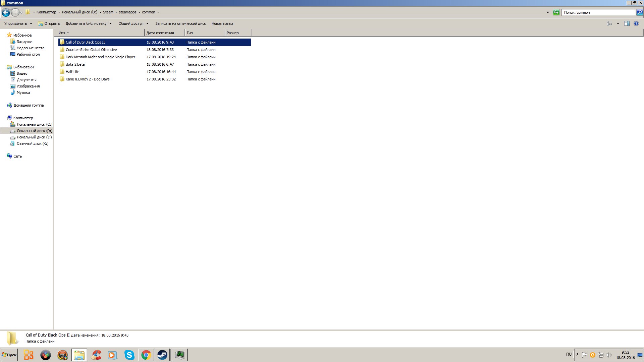Click the date 18.08.2016 6:47
This screenshot has width=644, height=362.
(x=160, y=64)
